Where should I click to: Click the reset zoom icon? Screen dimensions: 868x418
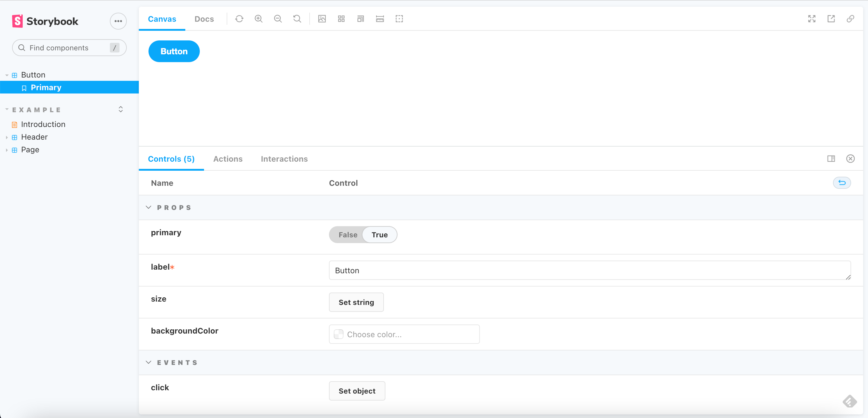pos(297,19)
